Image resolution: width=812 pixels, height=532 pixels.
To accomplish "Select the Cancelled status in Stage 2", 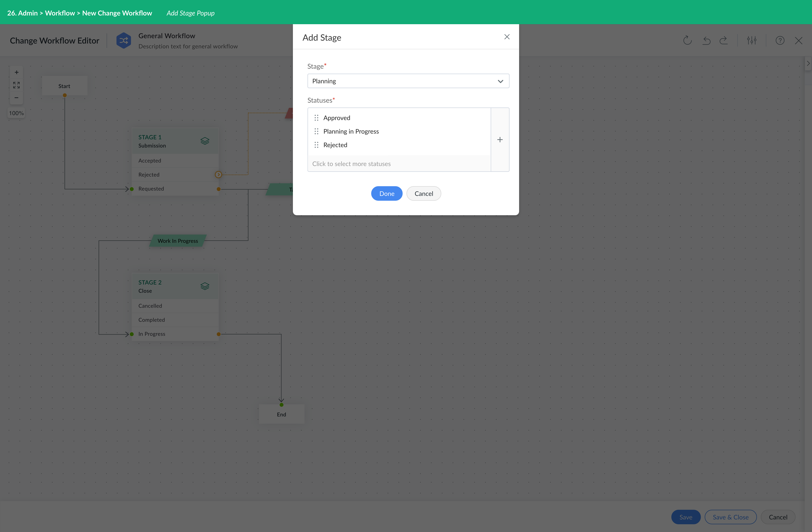I will coord(175,306).
